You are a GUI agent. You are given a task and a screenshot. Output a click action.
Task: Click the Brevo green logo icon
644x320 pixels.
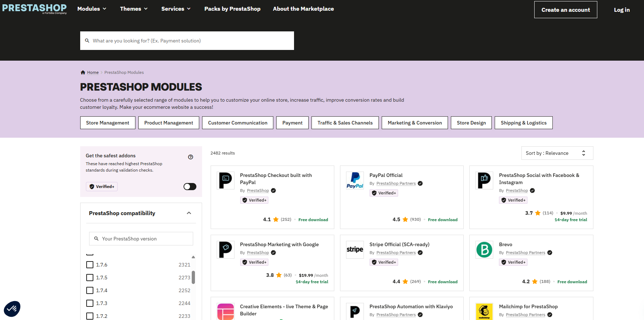click(484, 250)
